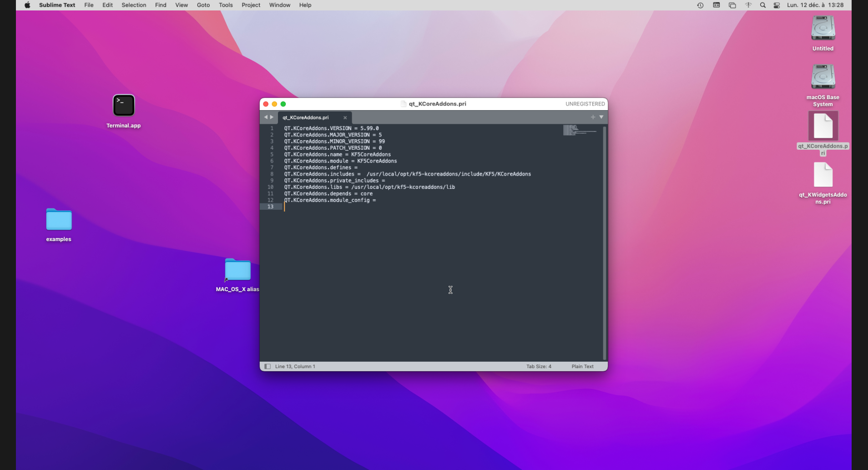Screen dimensions: 868x470
Task: Click line number 13 in gutter
Action: 270,207
